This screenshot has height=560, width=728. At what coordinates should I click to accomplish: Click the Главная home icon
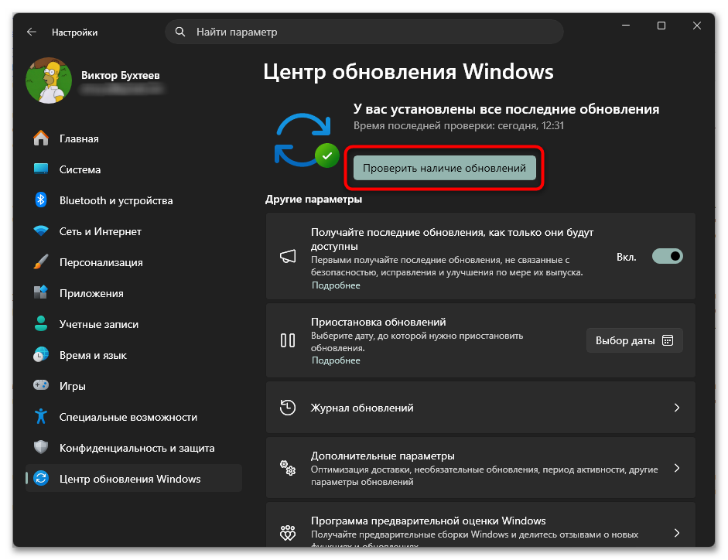[x=41, y=138]
